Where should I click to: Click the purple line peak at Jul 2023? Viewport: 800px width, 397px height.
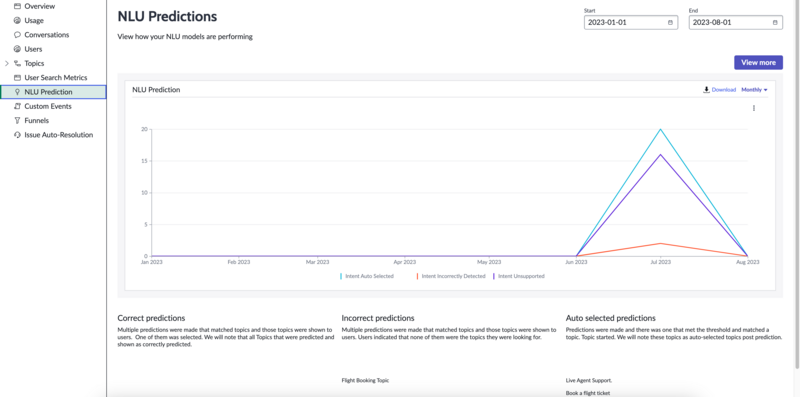661,155
